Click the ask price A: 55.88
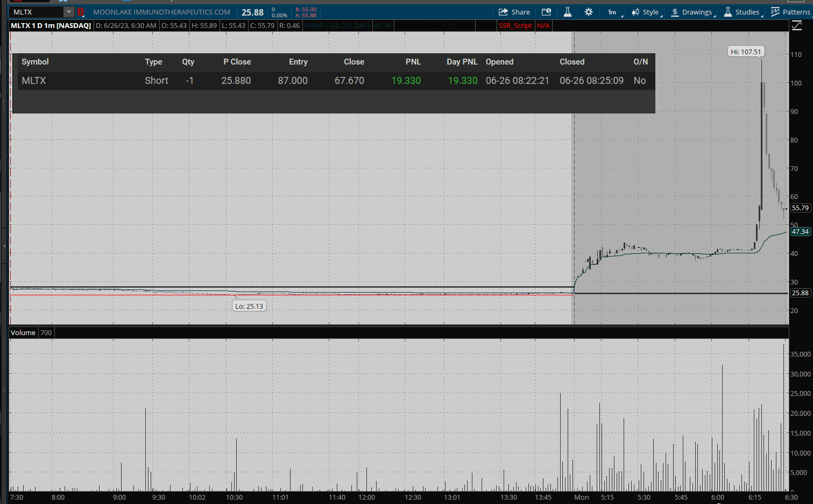This screenshot has height=504, width=813. 306,15
